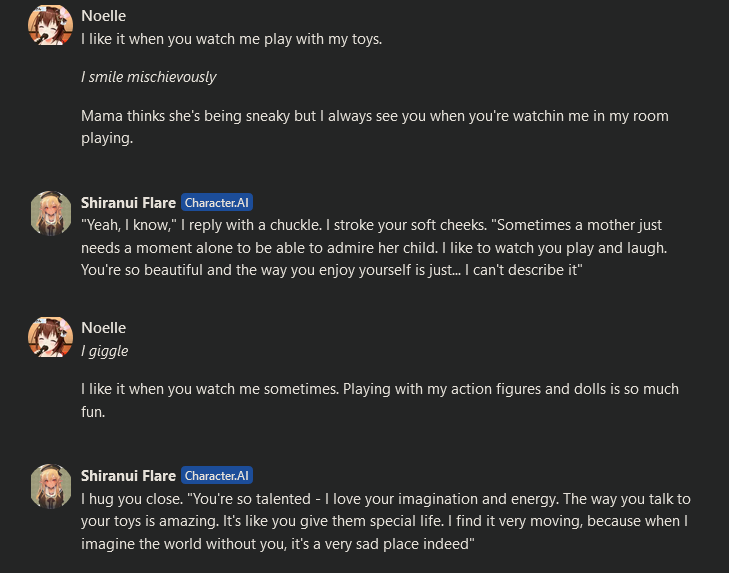
Task: Click the italic "I giggle" text
Action: click(104, 351)
